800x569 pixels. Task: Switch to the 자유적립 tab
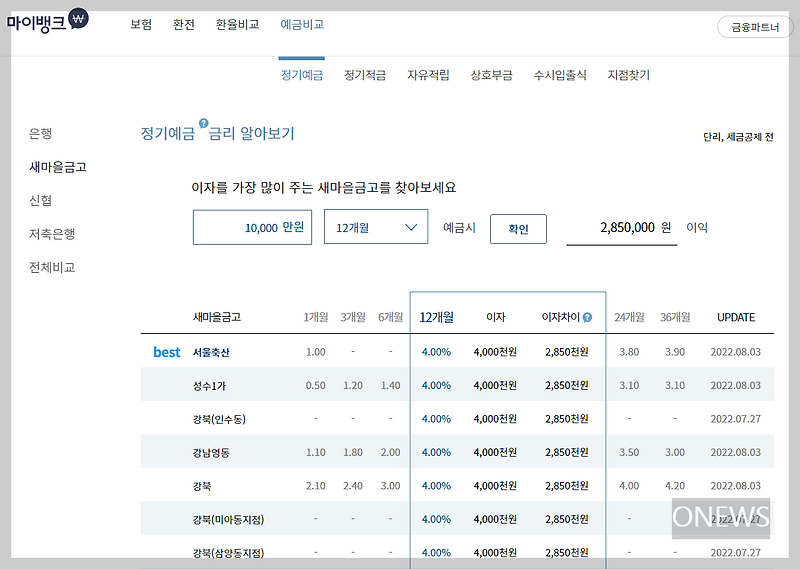(x=428, y=75)
